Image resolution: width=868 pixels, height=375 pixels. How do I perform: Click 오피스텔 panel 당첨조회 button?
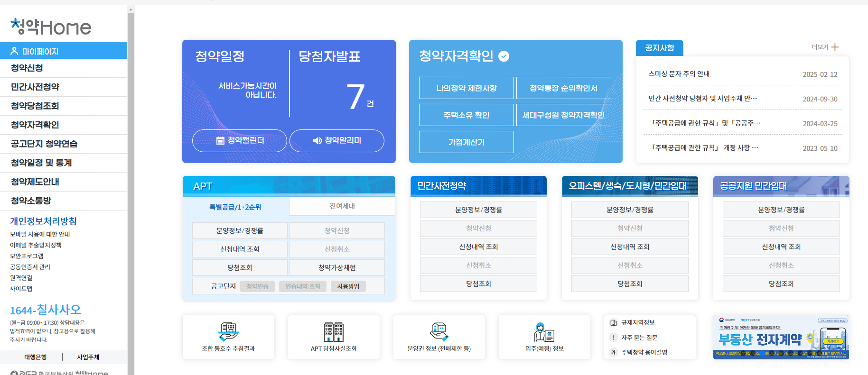click(x=630, y=284)
